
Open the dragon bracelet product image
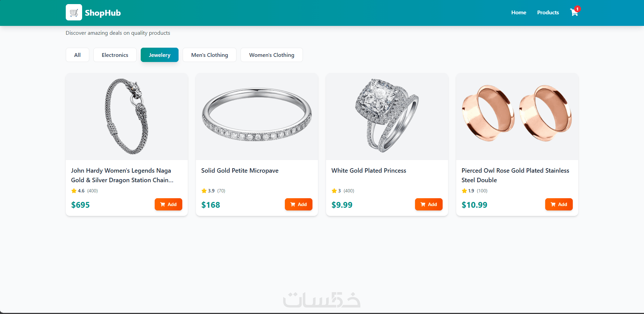tap(127, 116)
